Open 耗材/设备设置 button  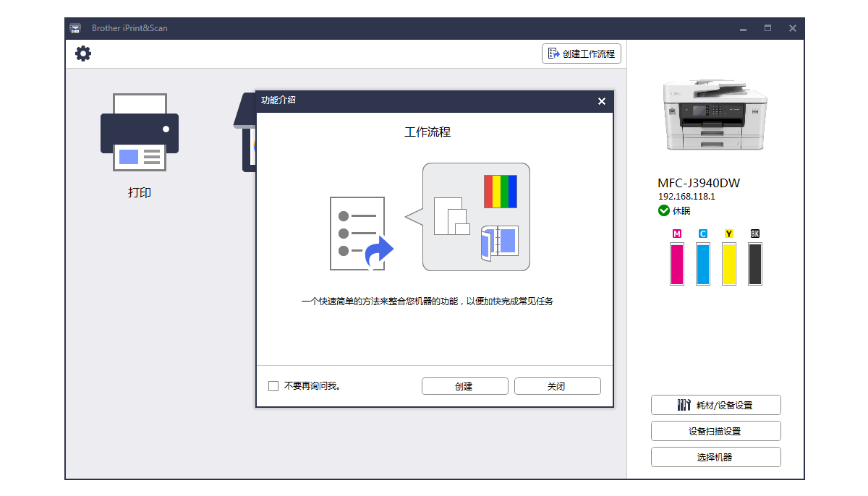[715, 405]
